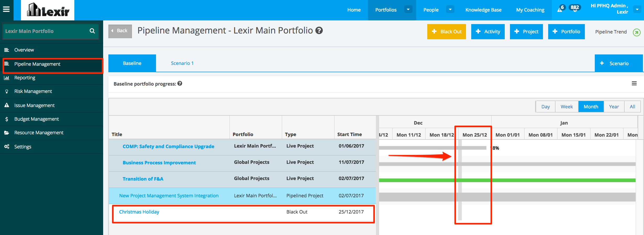Open Settings in the sidebar
The image size is (644, 235).
coord(52,147)
